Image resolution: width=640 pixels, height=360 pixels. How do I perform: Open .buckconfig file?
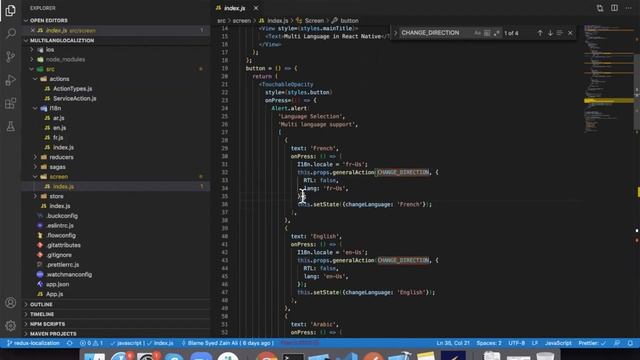(61, 216)
